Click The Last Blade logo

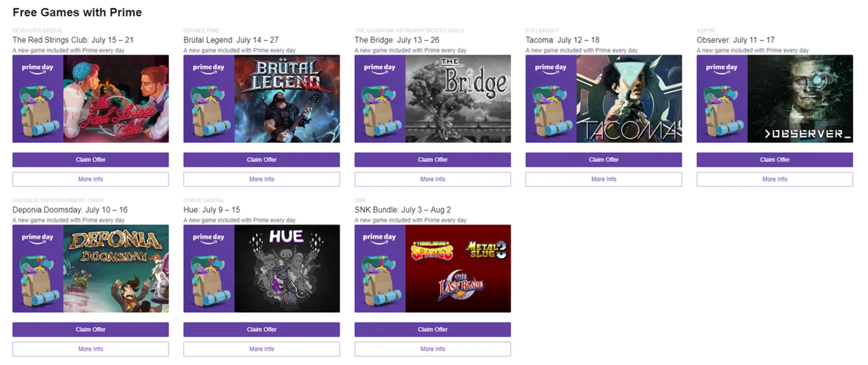click(x=460, y=285)
